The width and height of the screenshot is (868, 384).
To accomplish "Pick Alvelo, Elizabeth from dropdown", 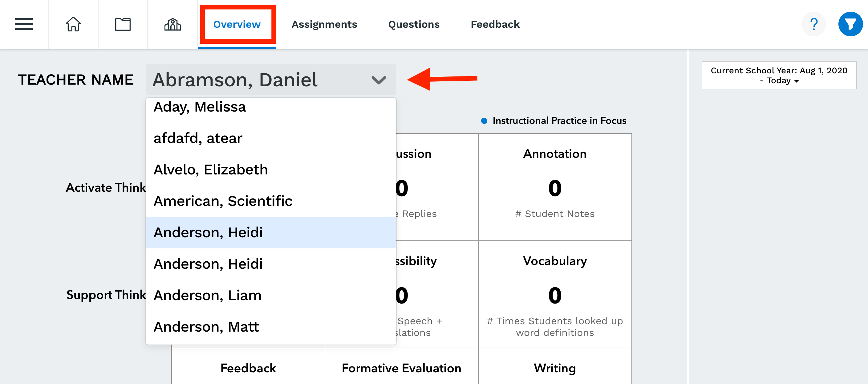I will [x=271, y=170].
